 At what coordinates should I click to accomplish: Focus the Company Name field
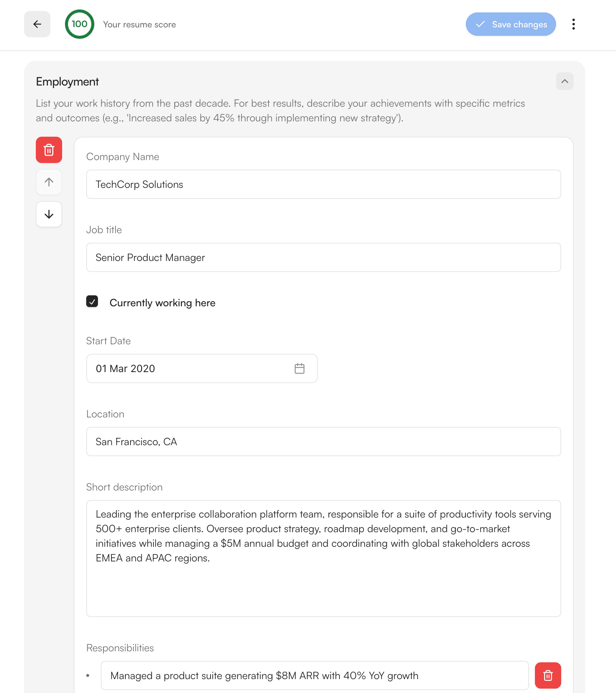point(323,184)
